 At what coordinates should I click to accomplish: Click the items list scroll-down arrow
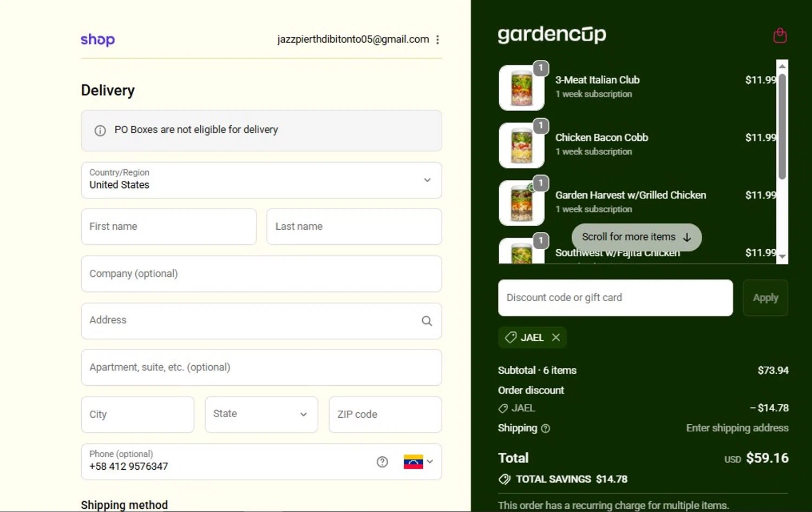[x=782, y=257]
